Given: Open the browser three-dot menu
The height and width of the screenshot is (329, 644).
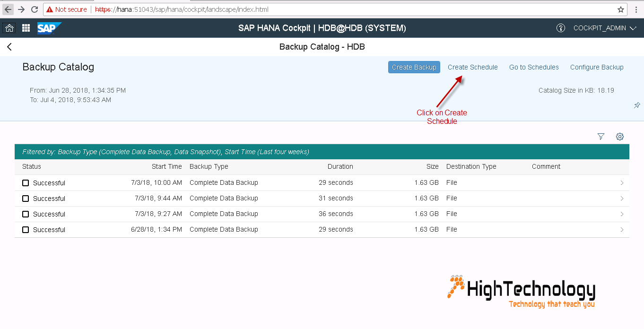Looking at the screenshot, I should point(636,9).
